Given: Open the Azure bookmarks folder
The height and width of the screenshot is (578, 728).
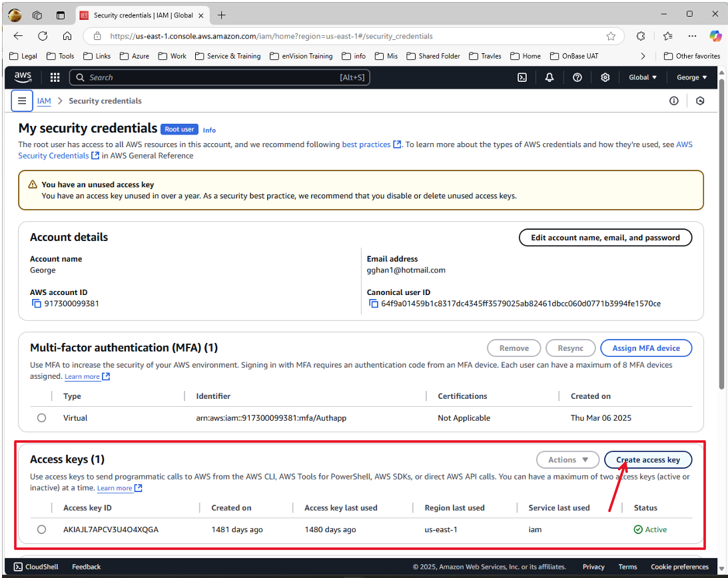Looking at the screenshot, I should [x=134, y=56].
